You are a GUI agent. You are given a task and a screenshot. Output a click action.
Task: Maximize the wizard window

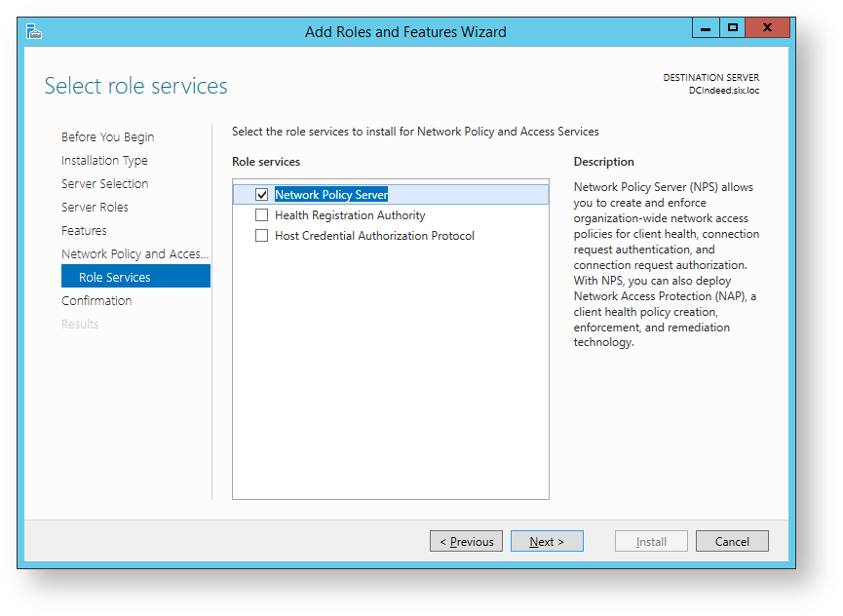(732, 28)
